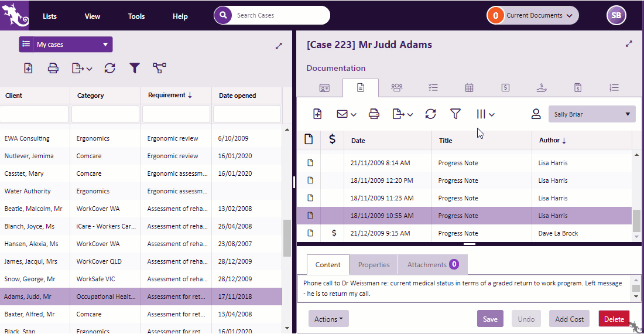The width and height of the screenshot is (644, 334).
Task: Switch to the calendar tab icon
Action: click(x=469, y=87)
